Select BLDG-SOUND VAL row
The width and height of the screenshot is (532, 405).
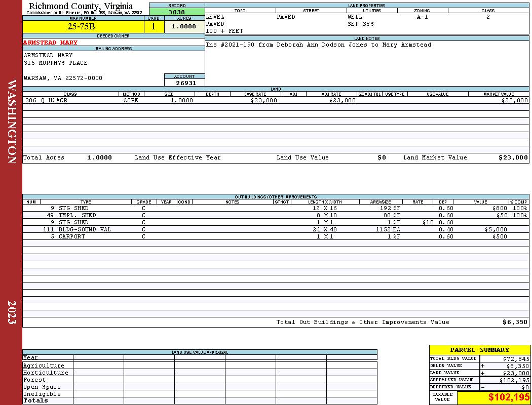276,229
